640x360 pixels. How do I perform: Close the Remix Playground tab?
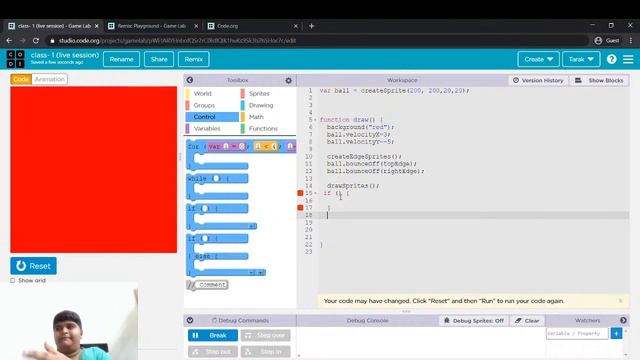tap(196, 26)
